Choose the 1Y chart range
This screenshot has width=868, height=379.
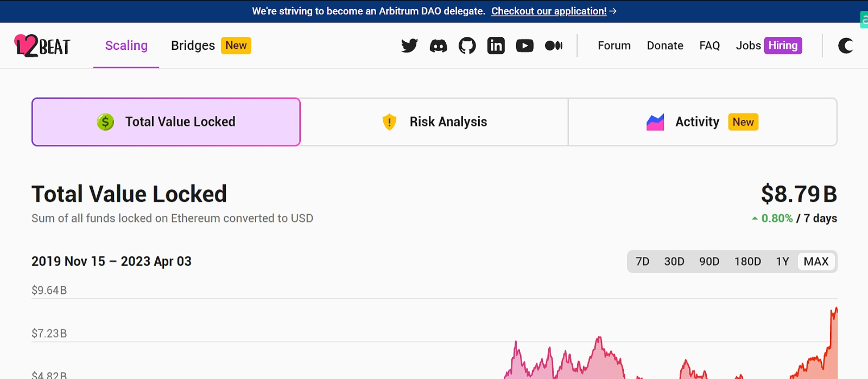pos(782,261)
